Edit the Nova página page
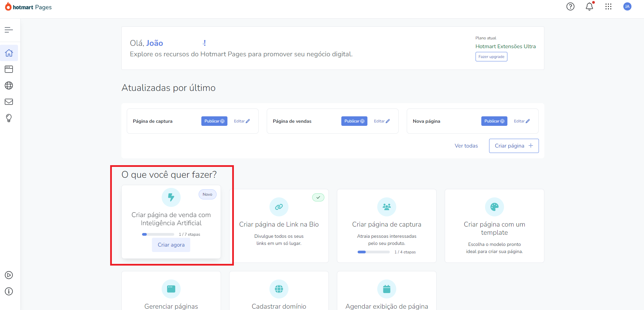The height and width of the screenshot is (310, 644). tap(522, 121)
